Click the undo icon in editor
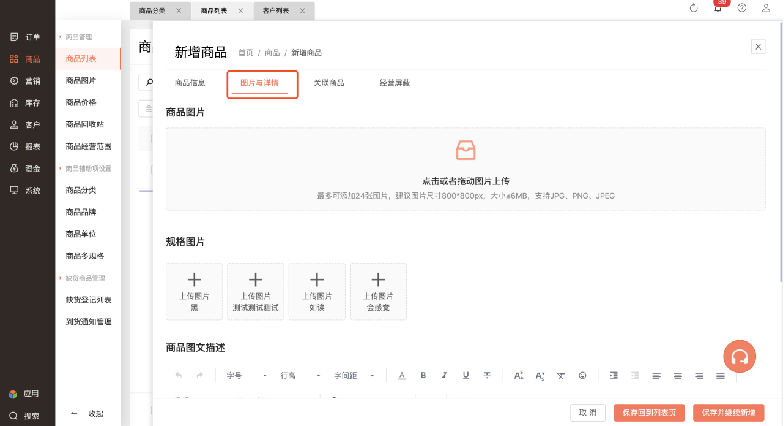 click(179, 375)
